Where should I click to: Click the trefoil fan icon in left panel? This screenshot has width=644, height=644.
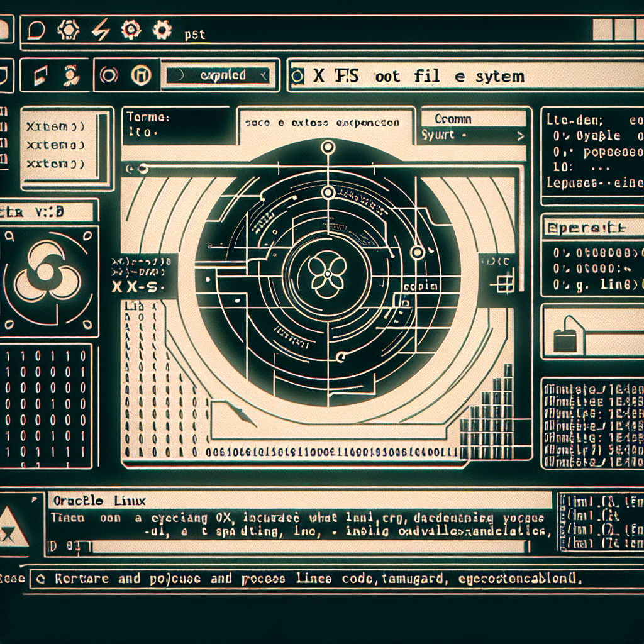click(x=47, y=270)
